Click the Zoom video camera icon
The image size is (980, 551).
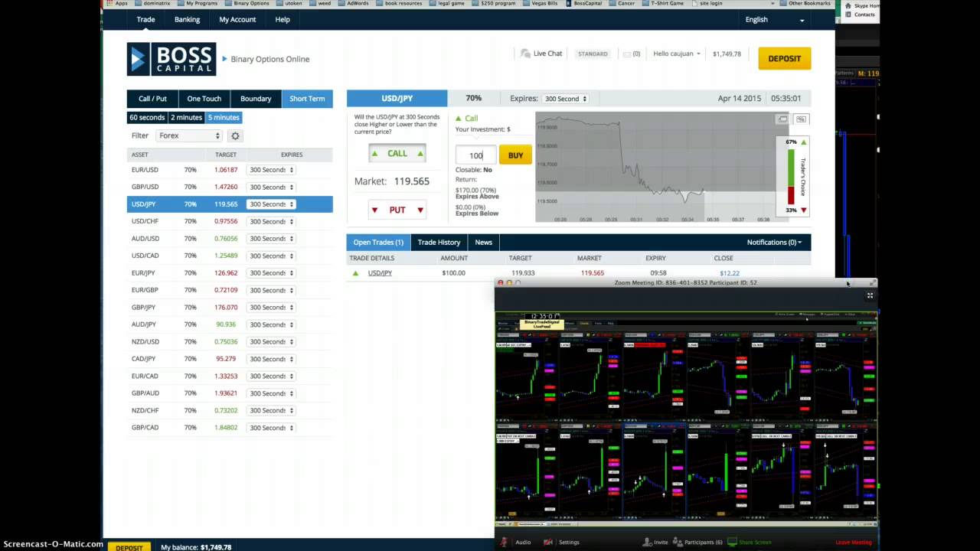click(548, 542)
